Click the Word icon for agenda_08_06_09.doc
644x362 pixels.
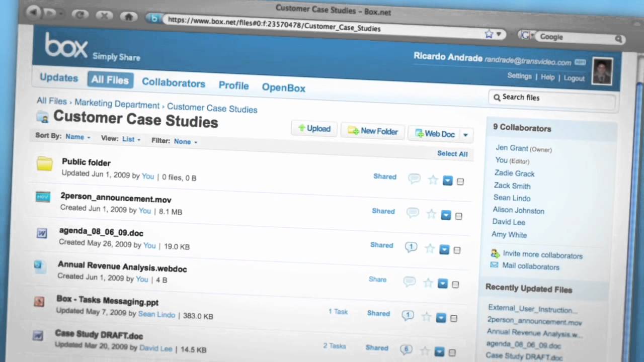[x=42, y=233]
